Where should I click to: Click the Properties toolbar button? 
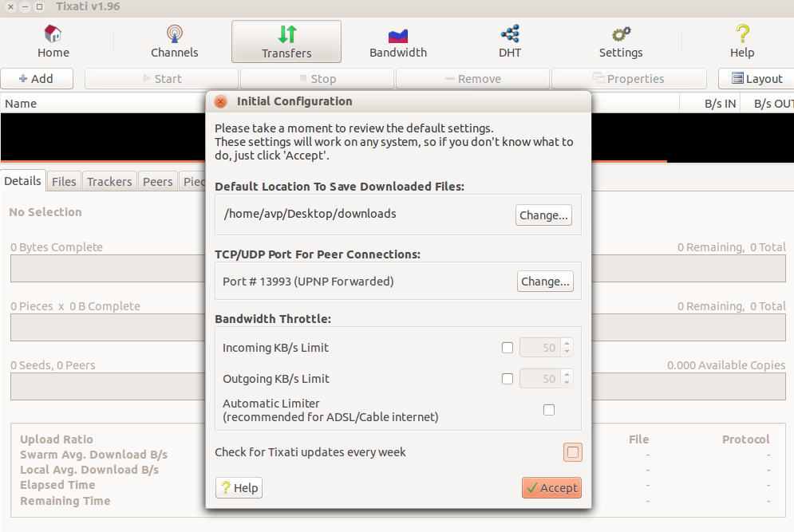tap(629, 78)
